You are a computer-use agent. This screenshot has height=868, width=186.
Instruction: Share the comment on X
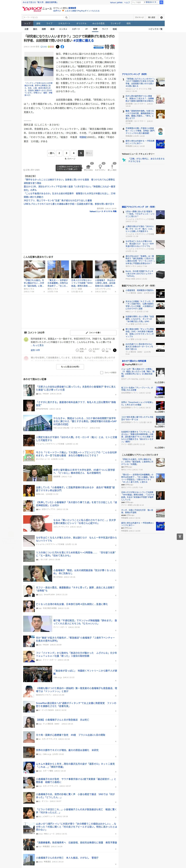(114, 350)
